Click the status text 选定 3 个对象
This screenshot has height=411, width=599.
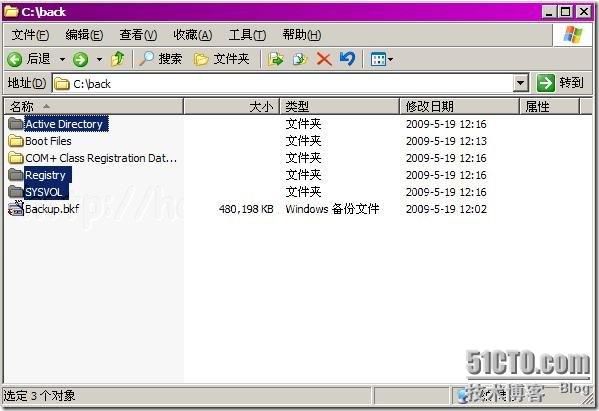[x=39, y=395]
